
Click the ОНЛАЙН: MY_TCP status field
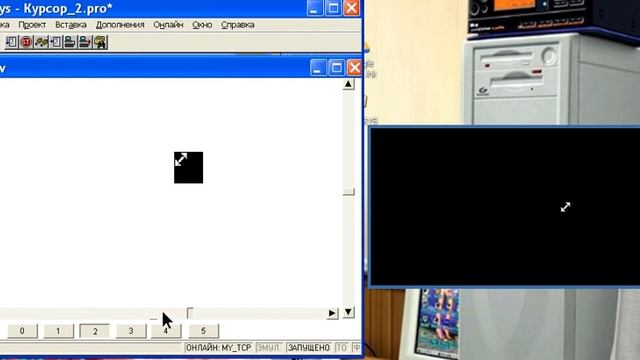pos(218,348)
